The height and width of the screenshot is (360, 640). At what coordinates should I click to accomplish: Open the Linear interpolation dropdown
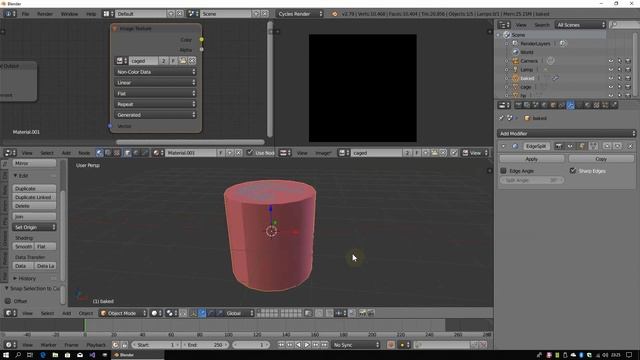156,82
